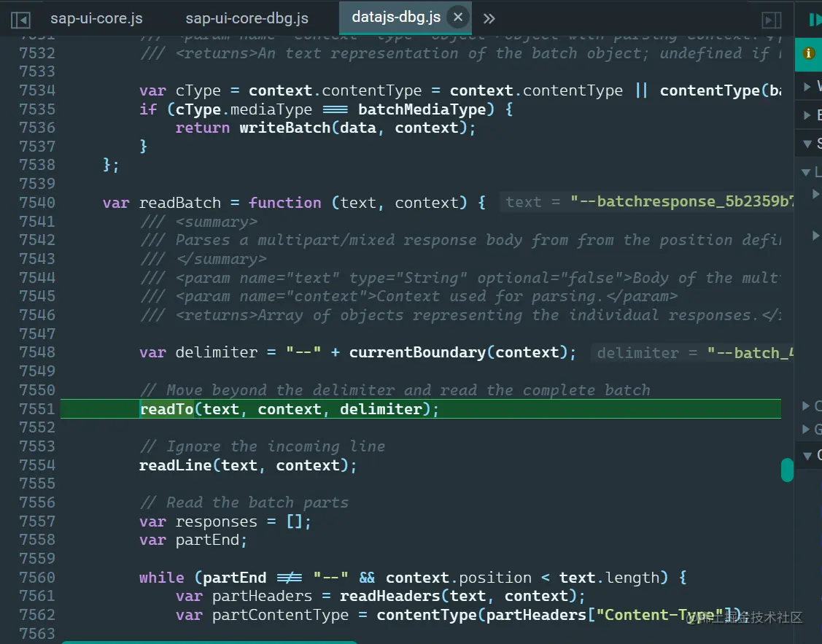Set breakpoint on line number 7561
Image resolution: width=822 pixels, height=644 pixels.
point(37,596)
